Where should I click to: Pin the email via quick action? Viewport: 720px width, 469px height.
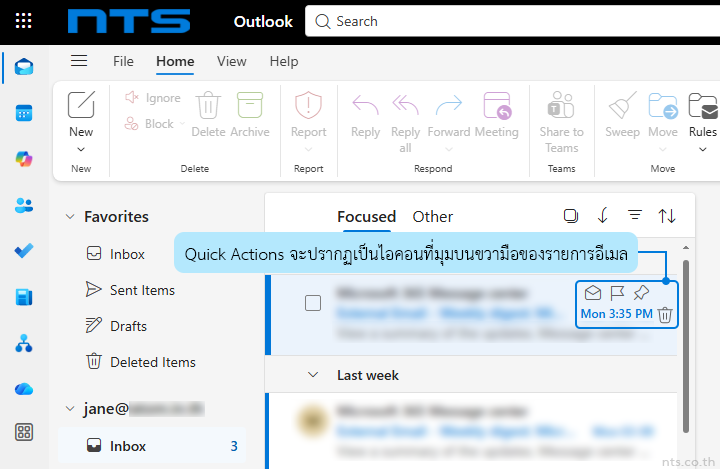(x=641, y=293)
